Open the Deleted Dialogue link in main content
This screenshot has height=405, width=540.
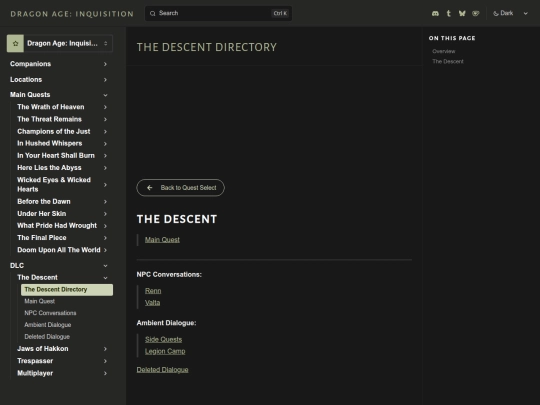(x=163, y=370)
